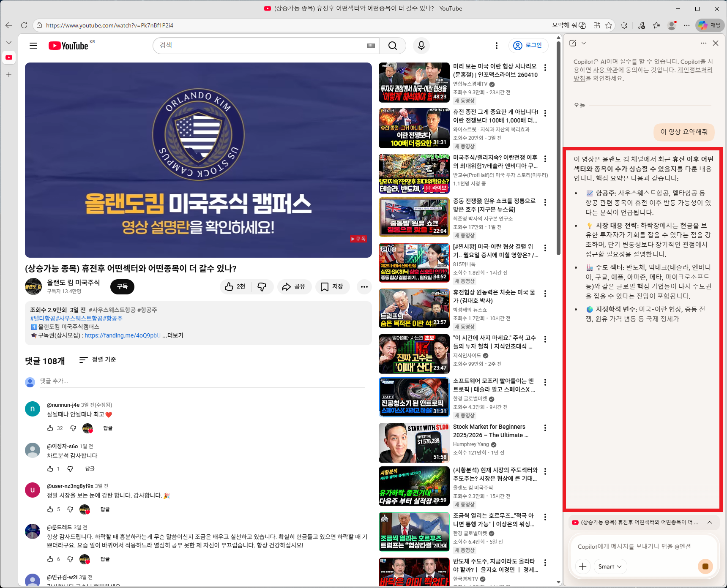Share the video via 공유 button
This screenshot has width=727, height=588.
click(x=294, y=287)
